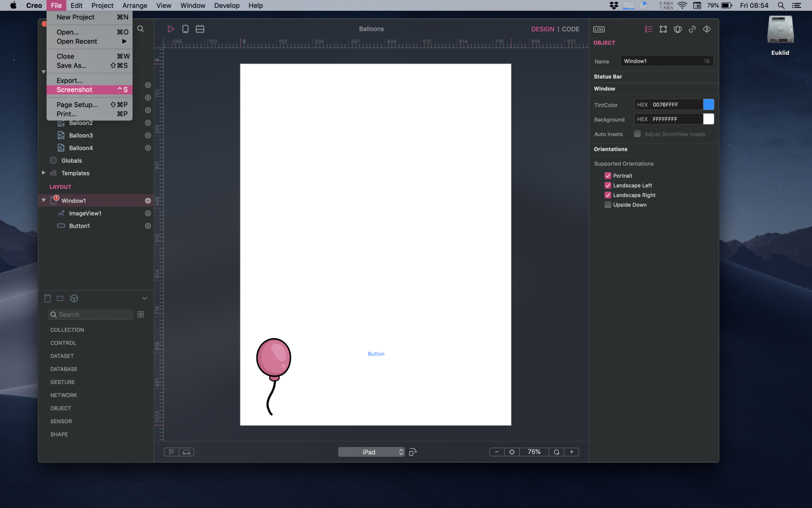Image resolution: width=812 pixels, height=508 pixels.
Task: Disable the Portrait orientation
Action: coord(607,175)
